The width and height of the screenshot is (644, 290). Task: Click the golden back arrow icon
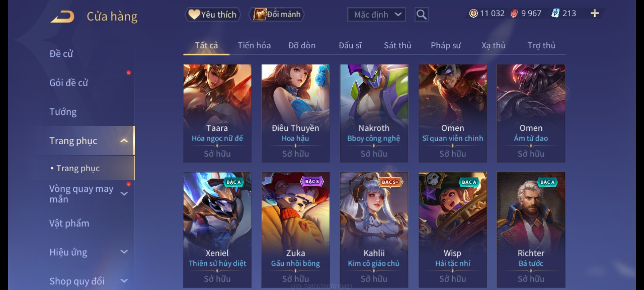pos(62,17)
